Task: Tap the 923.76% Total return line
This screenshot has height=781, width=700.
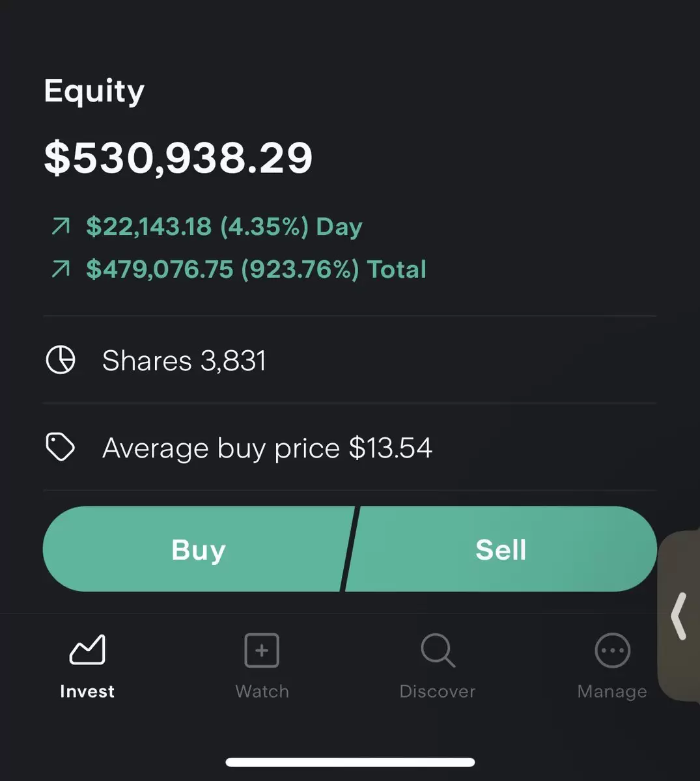Action: (239, 269)
